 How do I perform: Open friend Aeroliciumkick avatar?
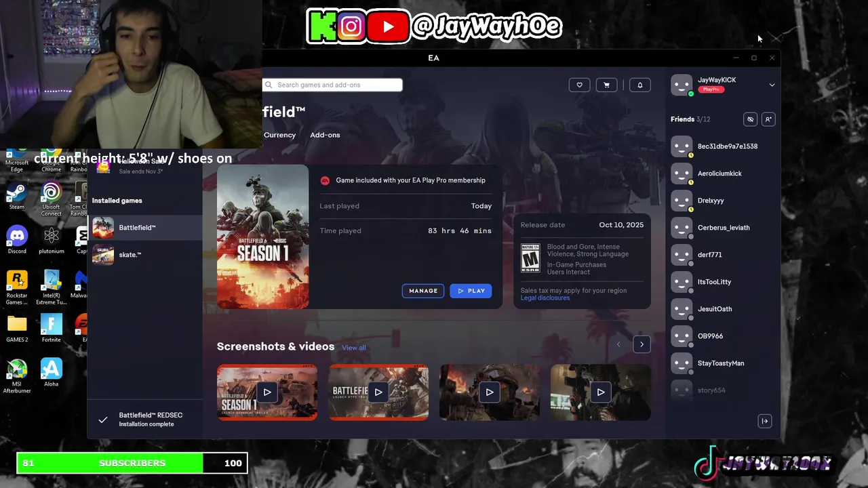tap(682, 174)
